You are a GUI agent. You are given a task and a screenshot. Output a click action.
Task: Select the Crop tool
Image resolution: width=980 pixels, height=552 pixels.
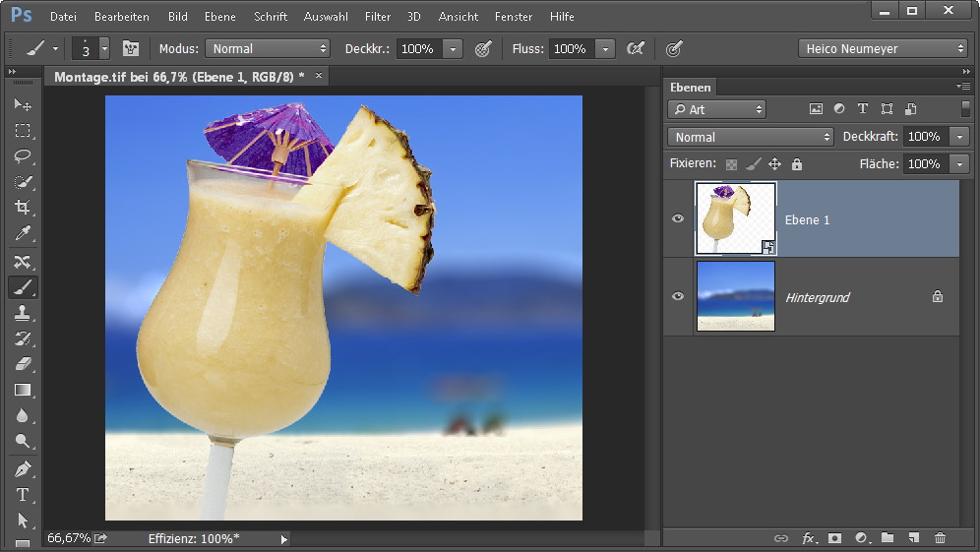coord(23,208)
